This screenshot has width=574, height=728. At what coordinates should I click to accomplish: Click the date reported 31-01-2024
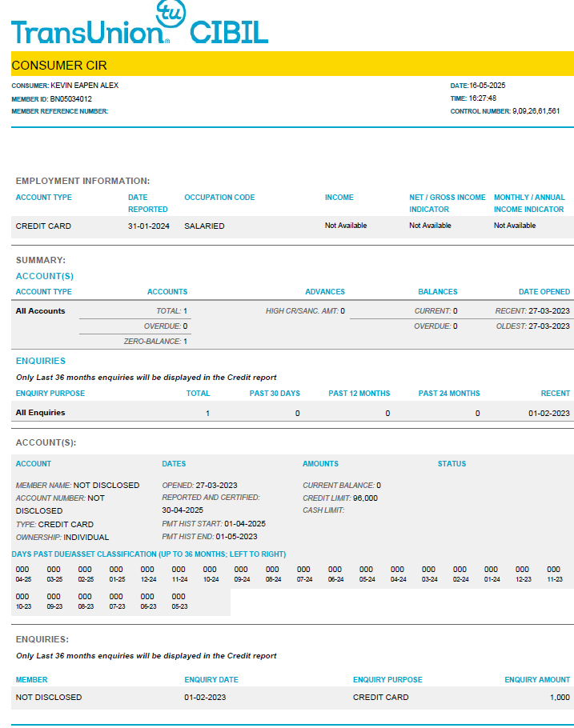(x=148, y=226)
